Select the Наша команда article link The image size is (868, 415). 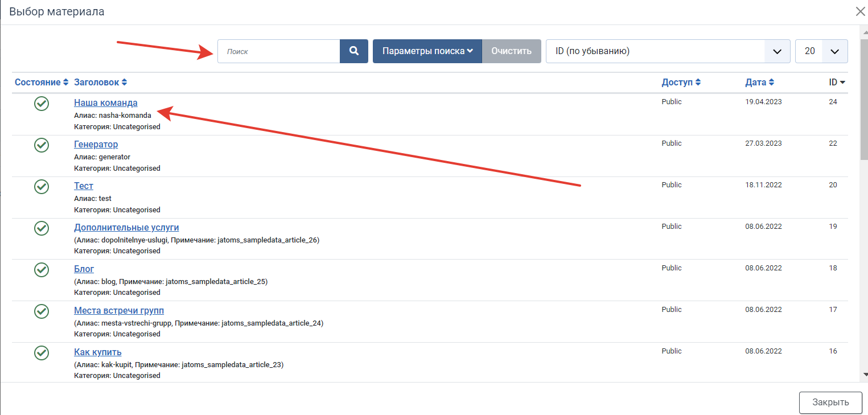click(106, 103)
